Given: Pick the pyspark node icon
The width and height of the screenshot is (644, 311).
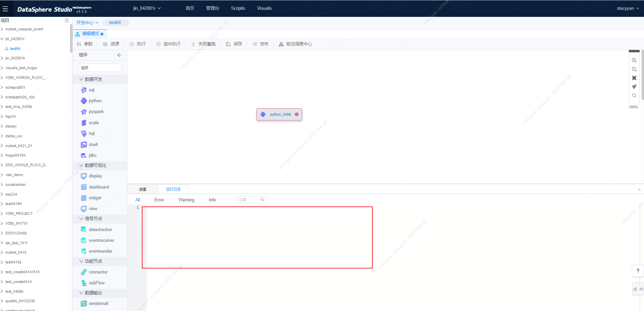Looking at the screenshot, I should coord(84,112).
